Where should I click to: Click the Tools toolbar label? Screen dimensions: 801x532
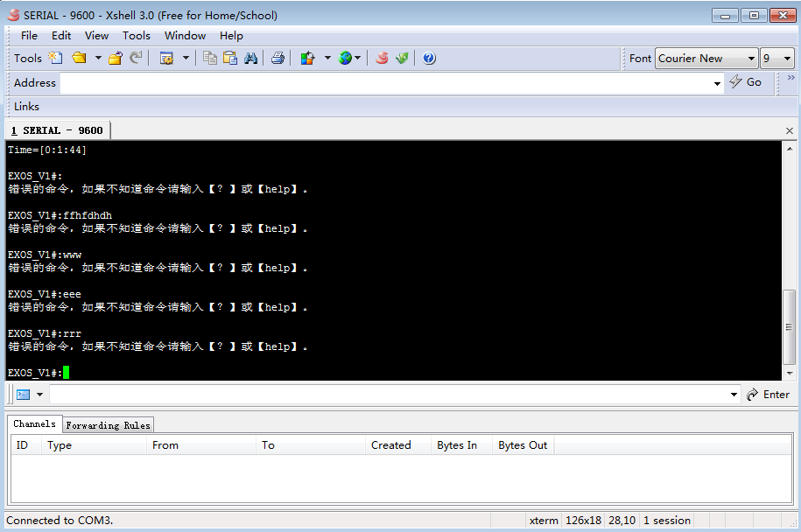pos(28,59)
